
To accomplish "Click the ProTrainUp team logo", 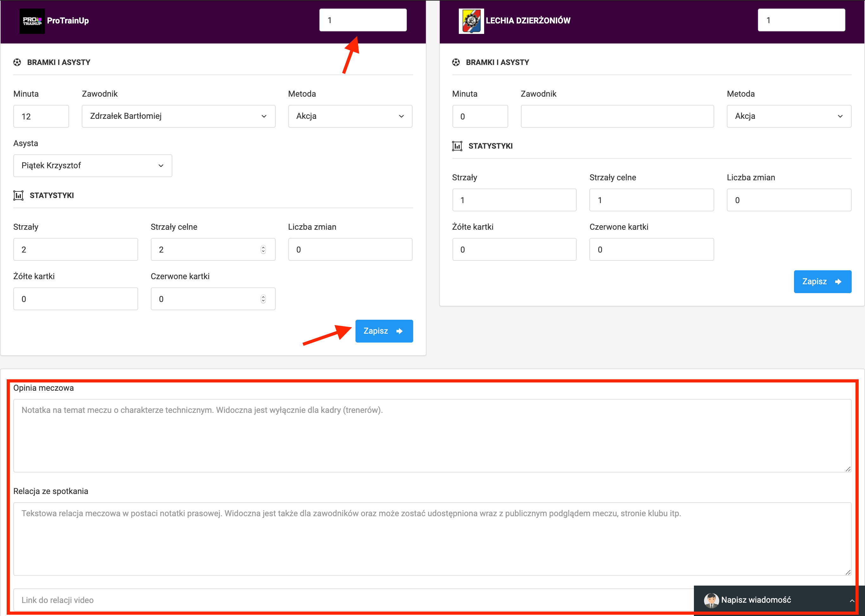I will pos(32,21).
